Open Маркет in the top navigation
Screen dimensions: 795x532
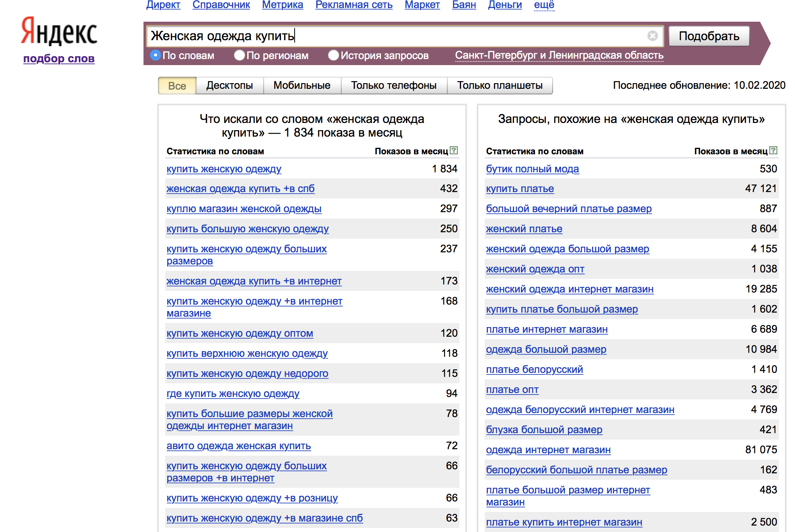[422, 5]
